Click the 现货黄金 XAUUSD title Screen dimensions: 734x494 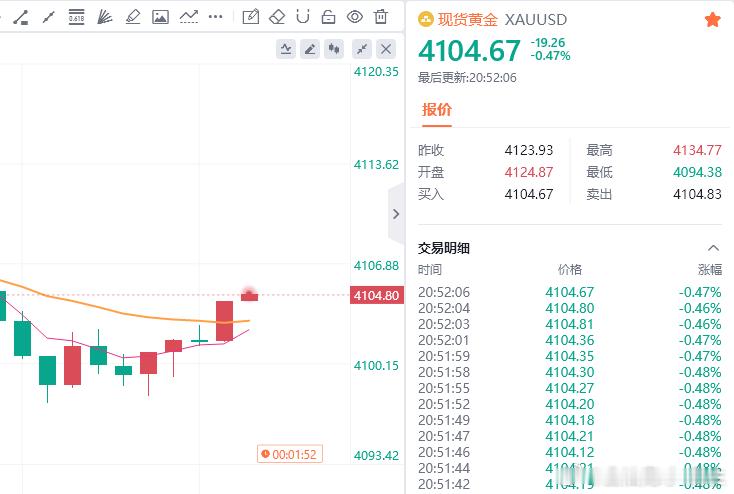pyautogui.click(x=502, y=20)
